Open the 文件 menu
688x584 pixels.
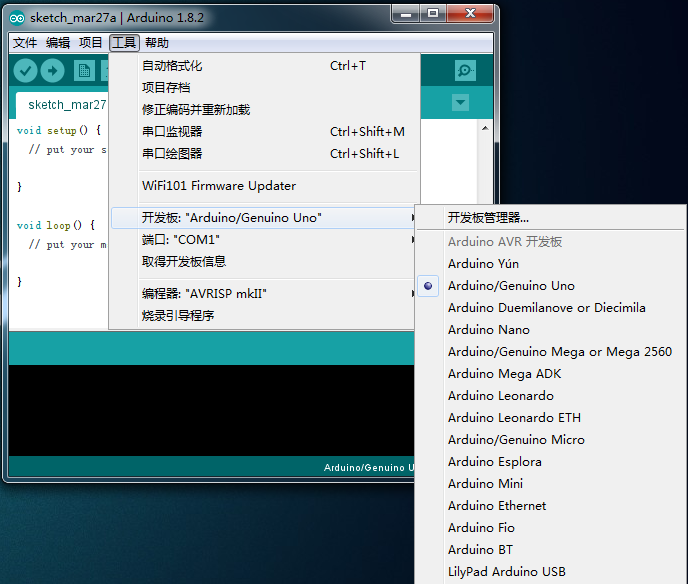(x=25, y=43)
